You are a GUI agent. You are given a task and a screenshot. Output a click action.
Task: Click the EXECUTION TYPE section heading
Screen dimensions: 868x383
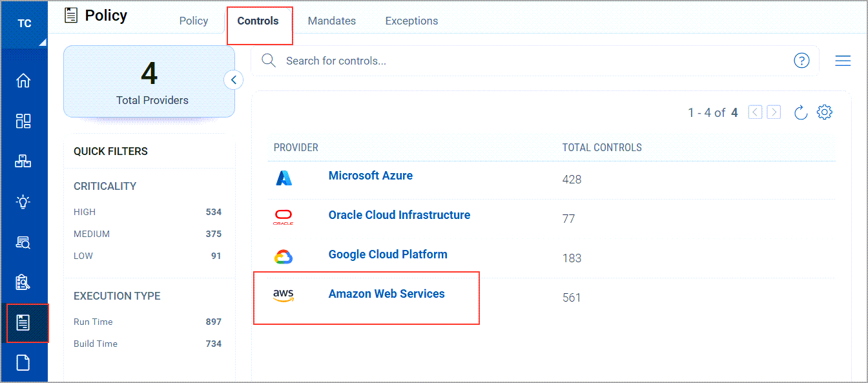[x=117, y=296]
